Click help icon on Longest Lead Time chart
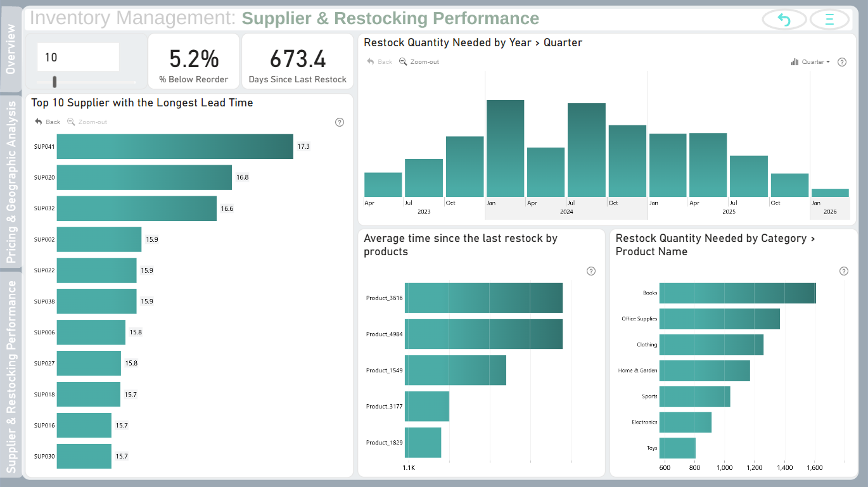The height and width of the screenshot is (487, 868). [339, 122]
